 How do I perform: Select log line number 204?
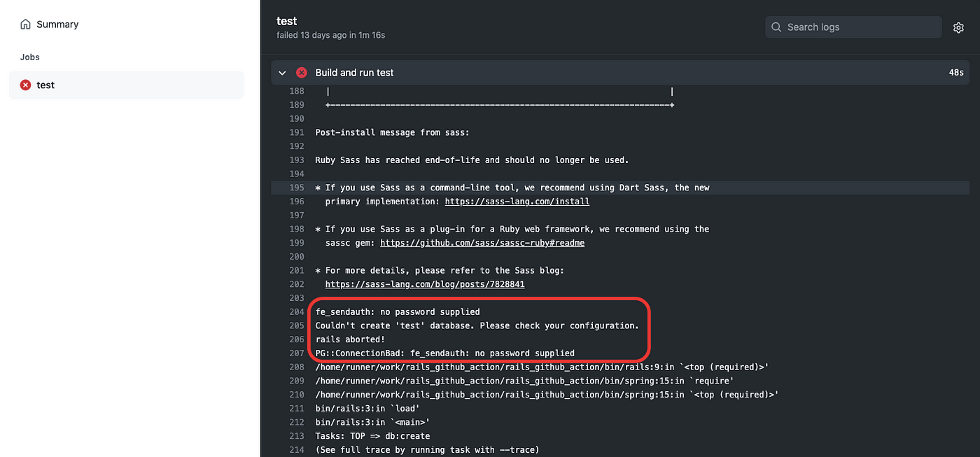(x=296, y=311)
